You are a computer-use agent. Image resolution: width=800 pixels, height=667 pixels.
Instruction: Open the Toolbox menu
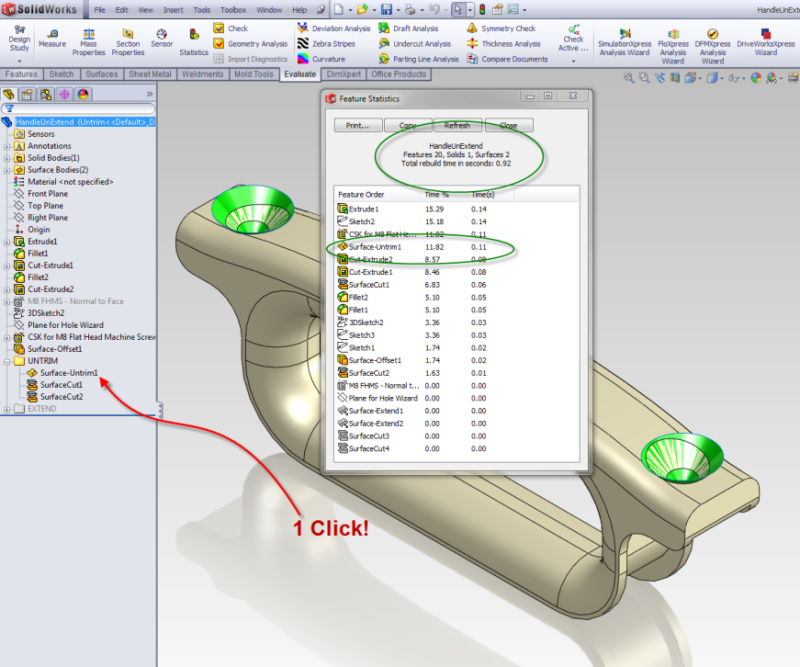click(233, 10)
